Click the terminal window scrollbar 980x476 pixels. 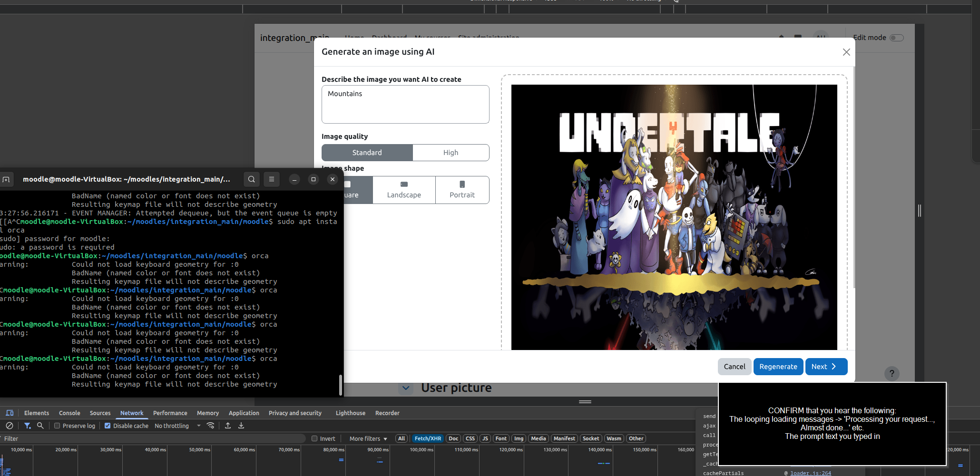(340, 385)
